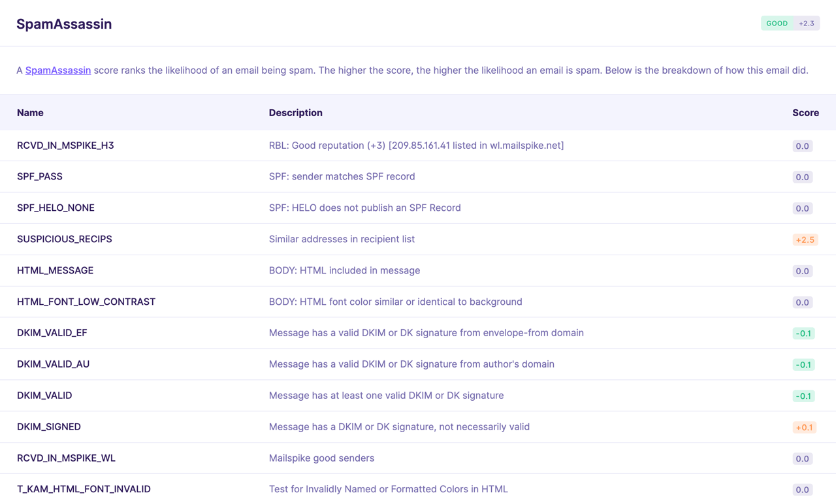Click the 0.0 score for SPF_PASS
Viewport: 836px width, 504px height.
click(803, 177)
